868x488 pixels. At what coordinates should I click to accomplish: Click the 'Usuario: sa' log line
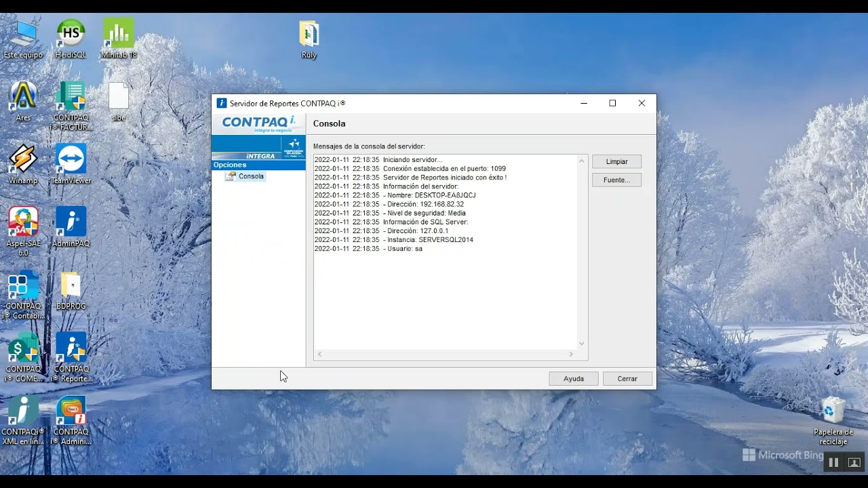point(369,249)
